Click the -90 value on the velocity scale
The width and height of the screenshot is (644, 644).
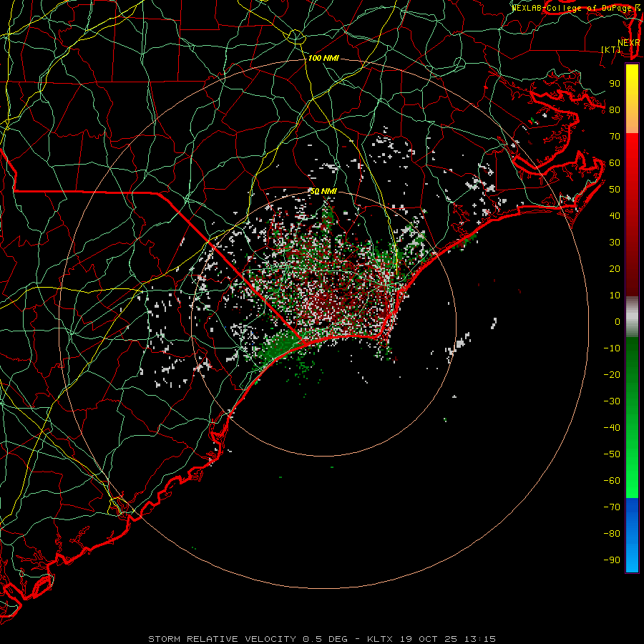(x=612, y=560)
